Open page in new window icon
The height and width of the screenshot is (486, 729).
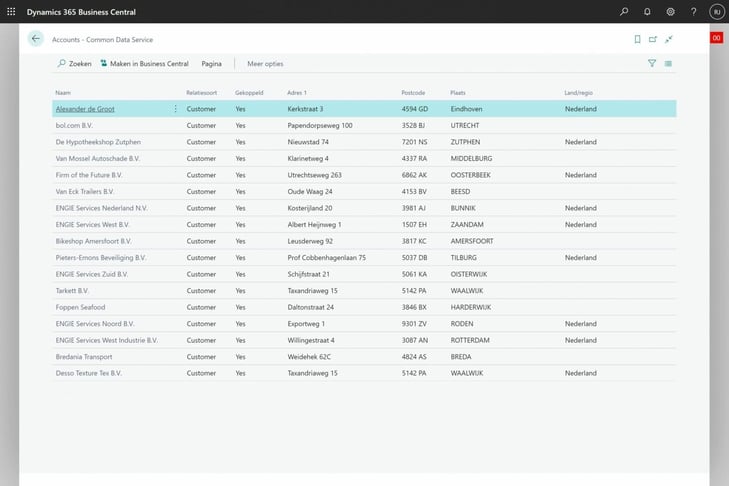tap(653, 40)
